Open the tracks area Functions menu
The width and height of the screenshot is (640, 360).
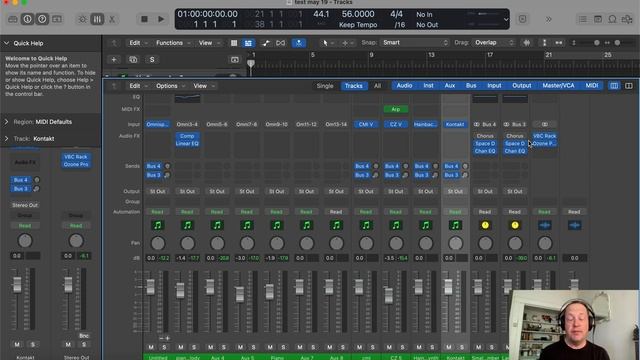(x=172, y=43)
